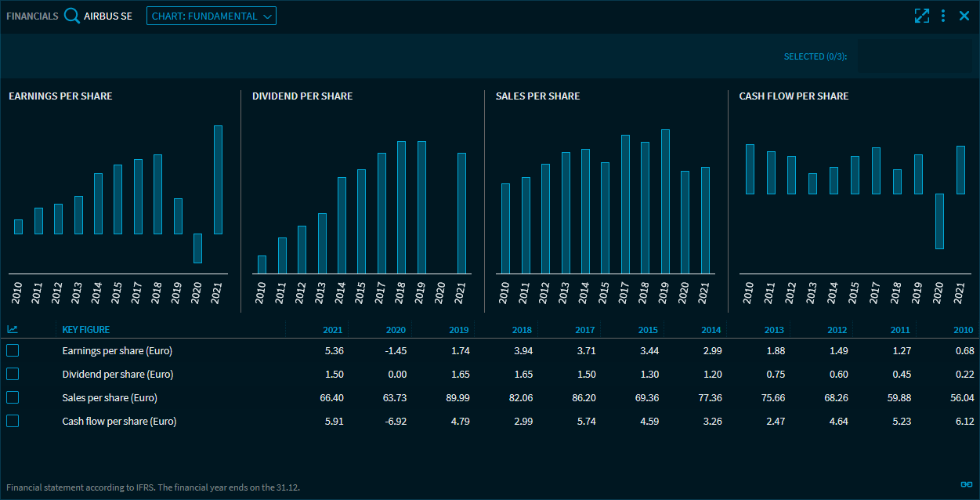Click the Sales per share chart title
This screenshot has width=980, height=500.
[537, 96]
